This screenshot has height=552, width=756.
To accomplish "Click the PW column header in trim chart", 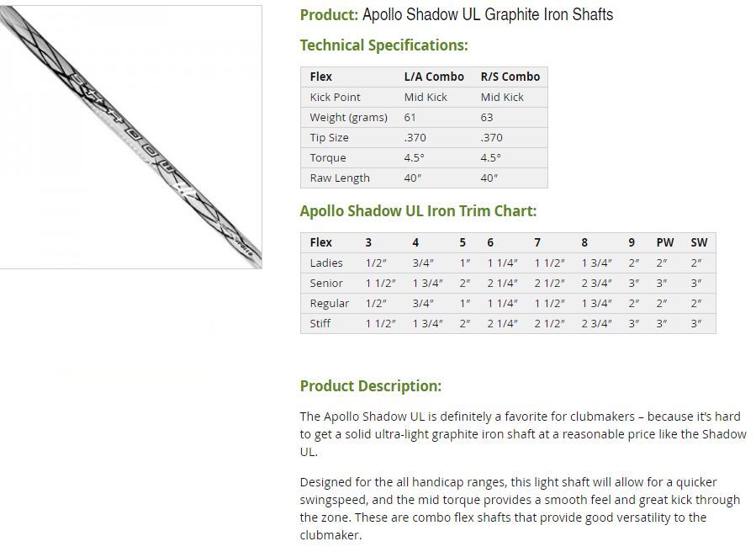I will tap(665, 242).
